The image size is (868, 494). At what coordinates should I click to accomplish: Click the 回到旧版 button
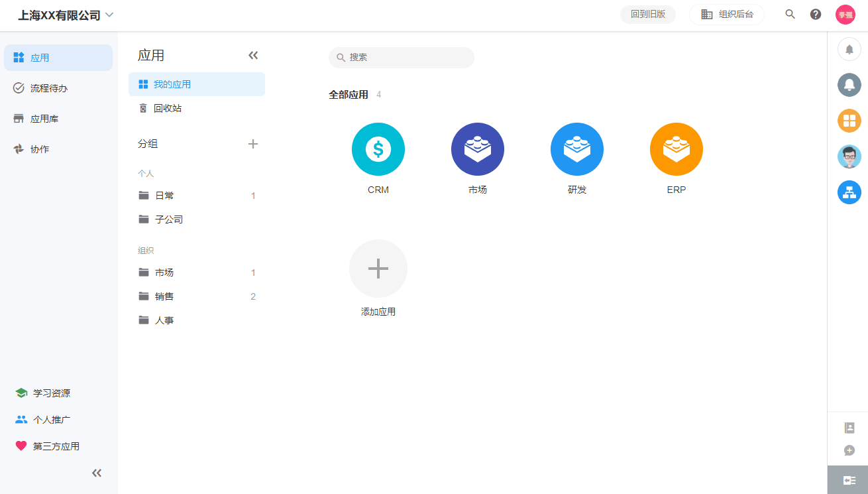(647, 15)
